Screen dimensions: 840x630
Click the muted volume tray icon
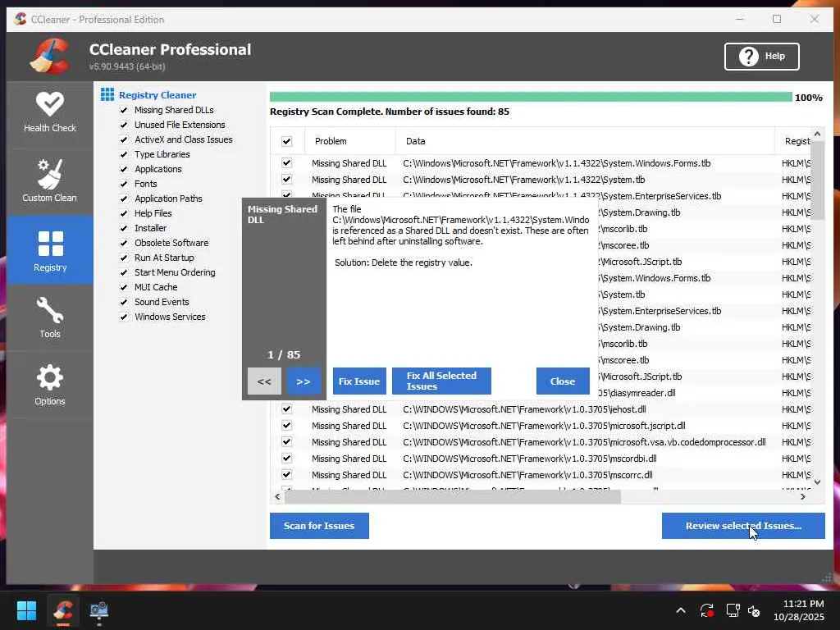point(754,610)
